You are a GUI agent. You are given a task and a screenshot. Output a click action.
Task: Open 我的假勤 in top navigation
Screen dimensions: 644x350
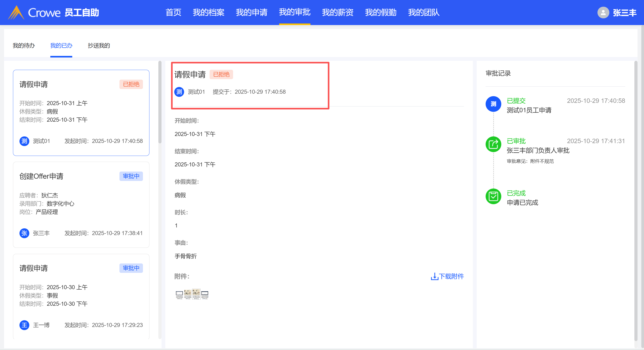(x=380, y=13)
